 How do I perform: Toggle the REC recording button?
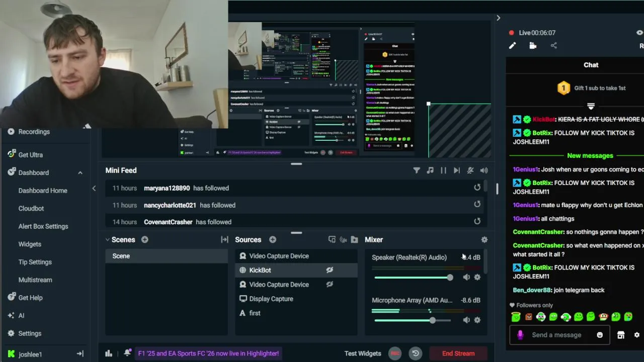pyautogui.click(x=395, y=353)
